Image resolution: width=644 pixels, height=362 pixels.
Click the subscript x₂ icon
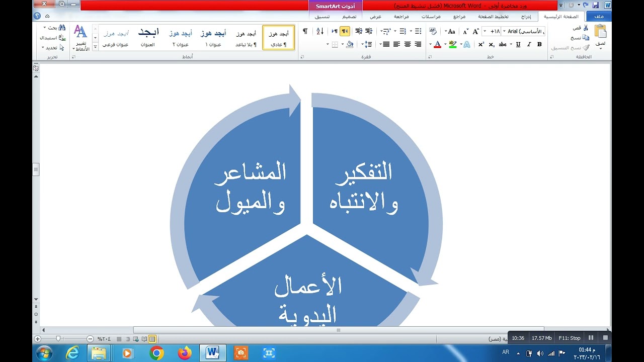492,44
